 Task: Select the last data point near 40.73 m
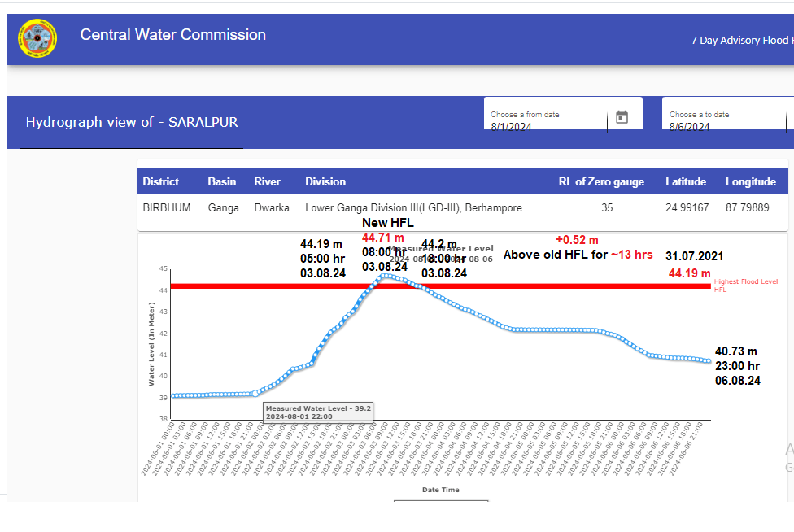click(709, 361)
